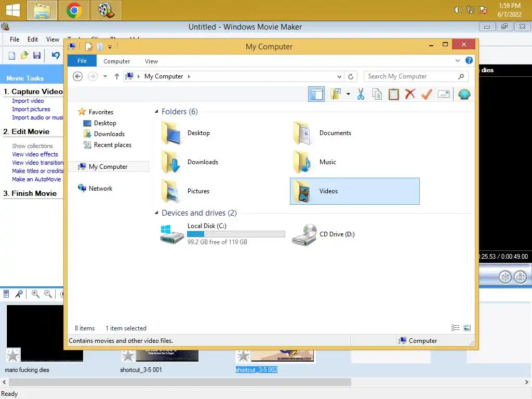Click Open Project icon in Movie Maker
Image resolution: width=532 pixels, height=399 pixels.
tap(24, 56)
